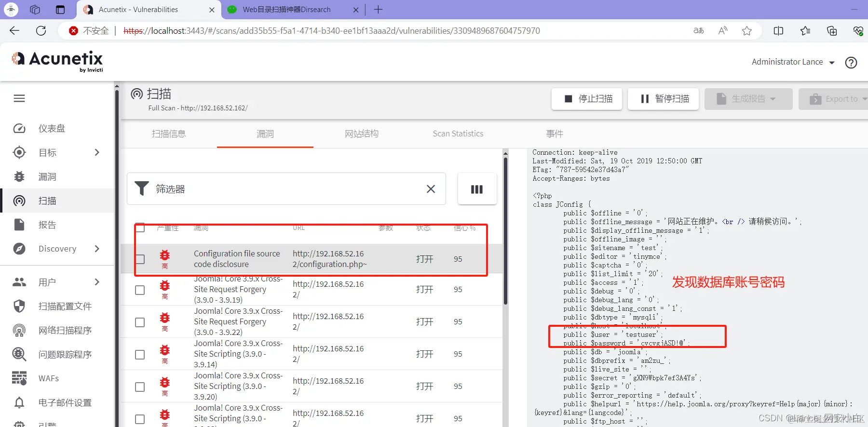Open the 生成报告 generate report dropdown
The image size is (868, 427).
pos(748,99)
